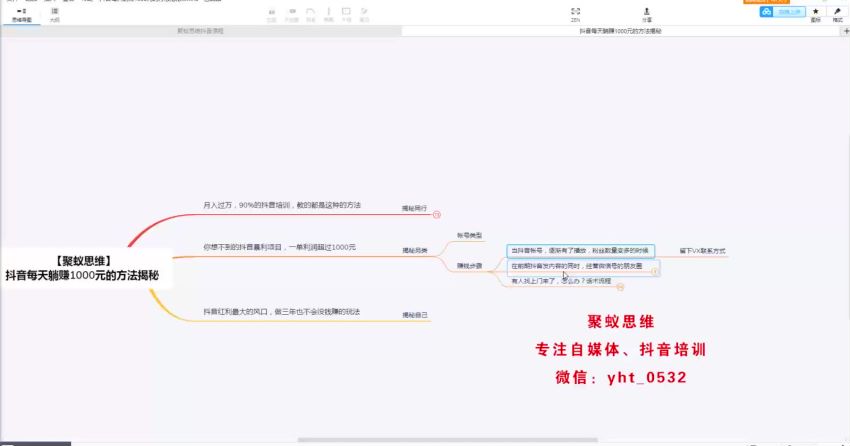The width and height of the screenshot is (850, 446).
Task: Expand the circle after 有人找上门来了 topic
Action: point(620,287)
